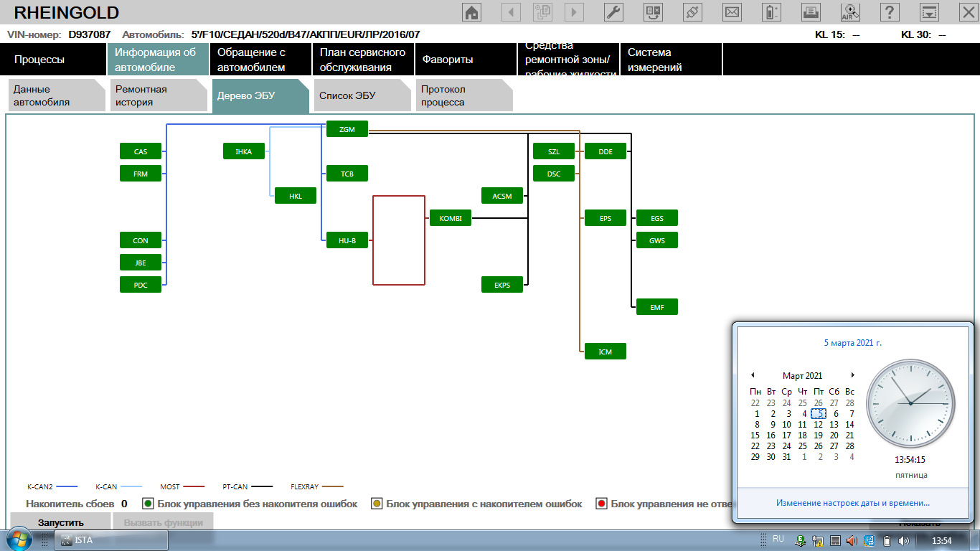Select the KOMBI control unit block
Image resolution: width=980 pixels, height=551 pixels.
pos(451,218)
